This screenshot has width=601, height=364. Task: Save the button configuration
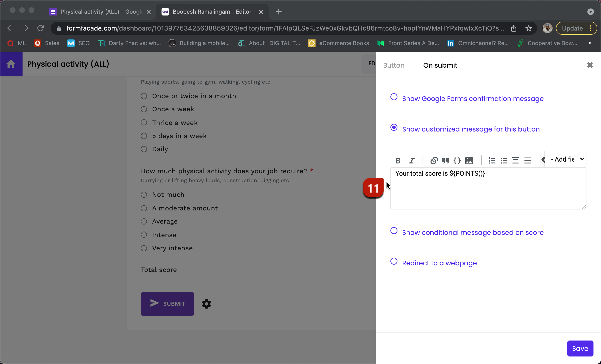pyautogui.click(x=580, y=349)
